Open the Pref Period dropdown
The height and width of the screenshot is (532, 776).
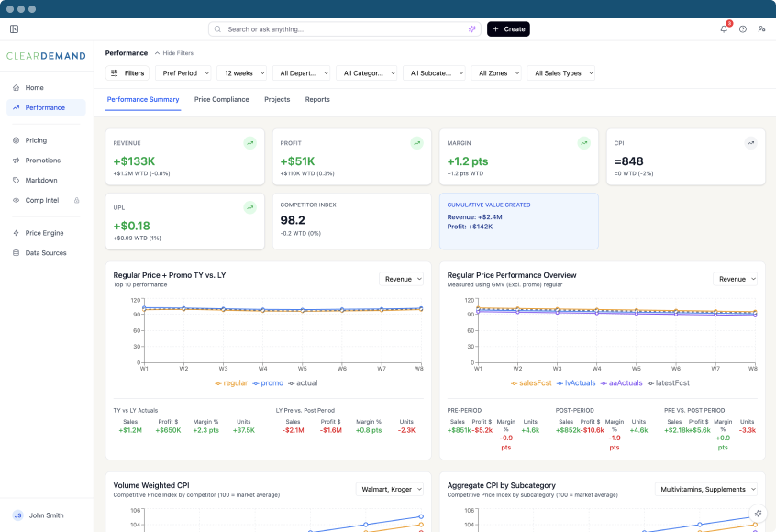184,73
